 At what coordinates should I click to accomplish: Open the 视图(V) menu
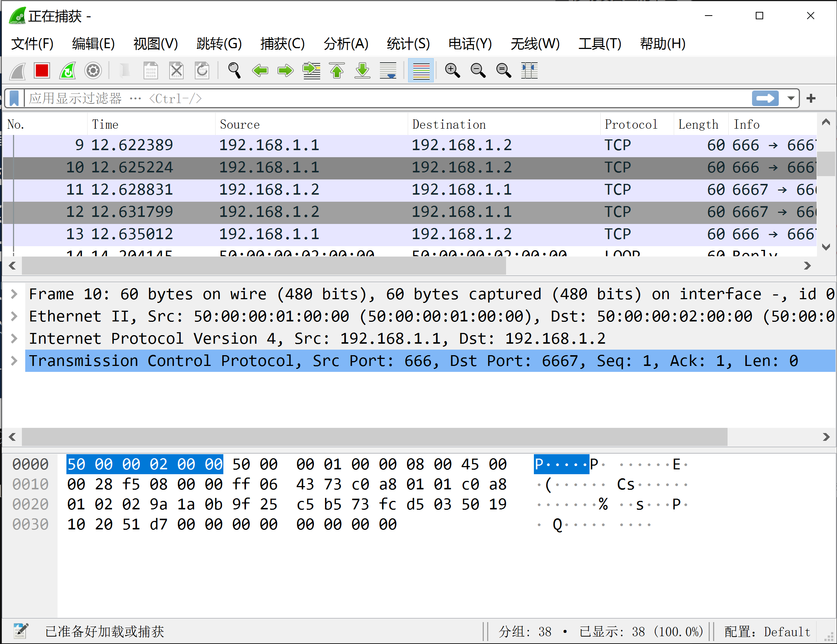155,44
